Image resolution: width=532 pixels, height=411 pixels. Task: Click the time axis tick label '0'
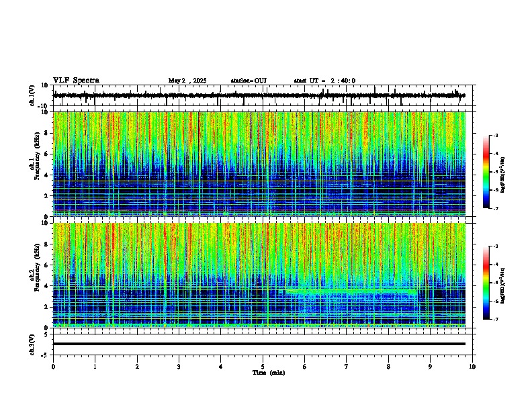[x=53, y=367]
